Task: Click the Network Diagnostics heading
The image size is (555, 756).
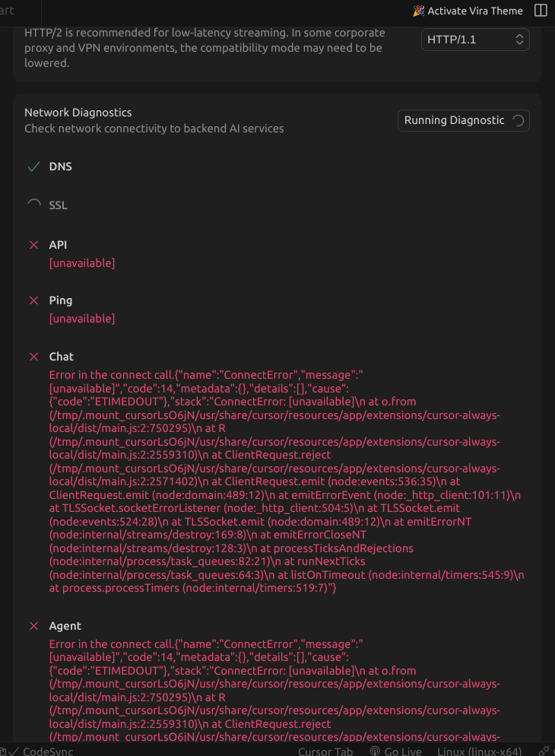Action: (x=78, y=113)
